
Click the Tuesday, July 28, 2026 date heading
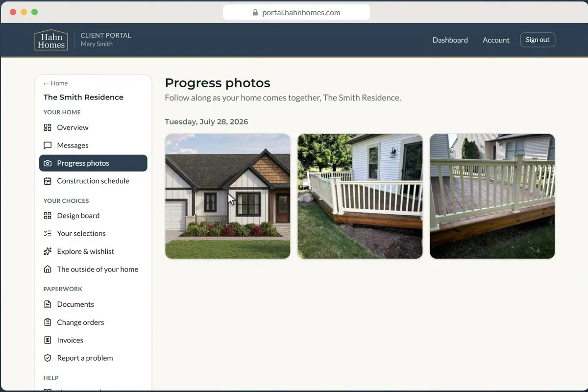click(206, 122)
